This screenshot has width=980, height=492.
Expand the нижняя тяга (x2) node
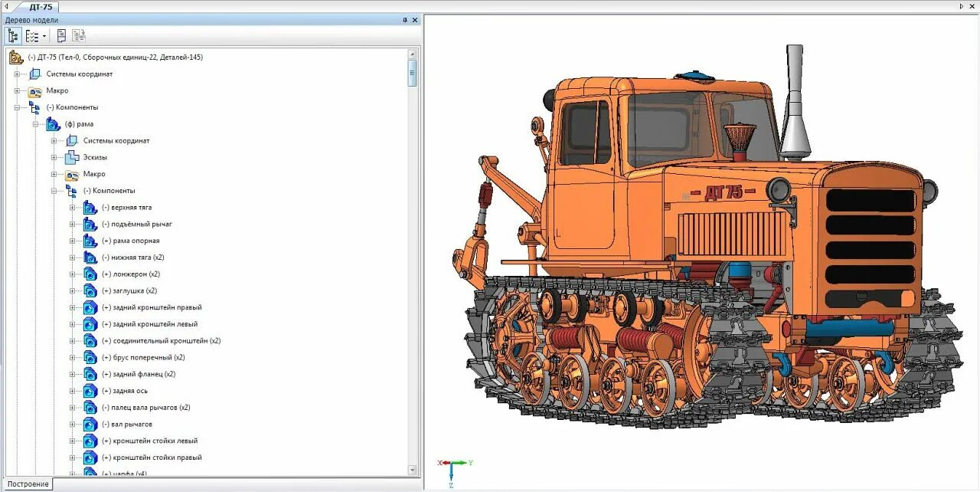[x=73, y=257]
